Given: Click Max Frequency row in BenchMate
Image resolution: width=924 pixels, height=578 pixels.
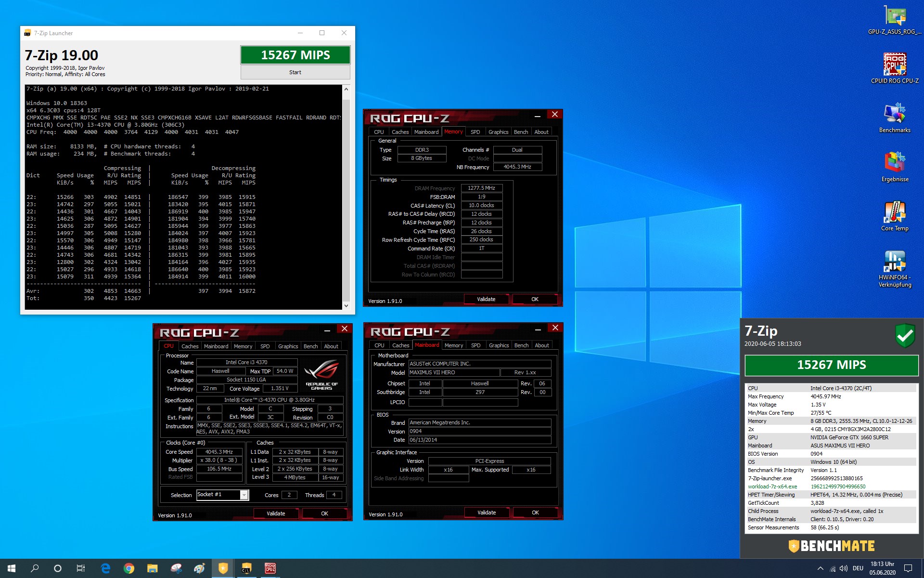Looking at the screenshot, I should pos(831,396).
